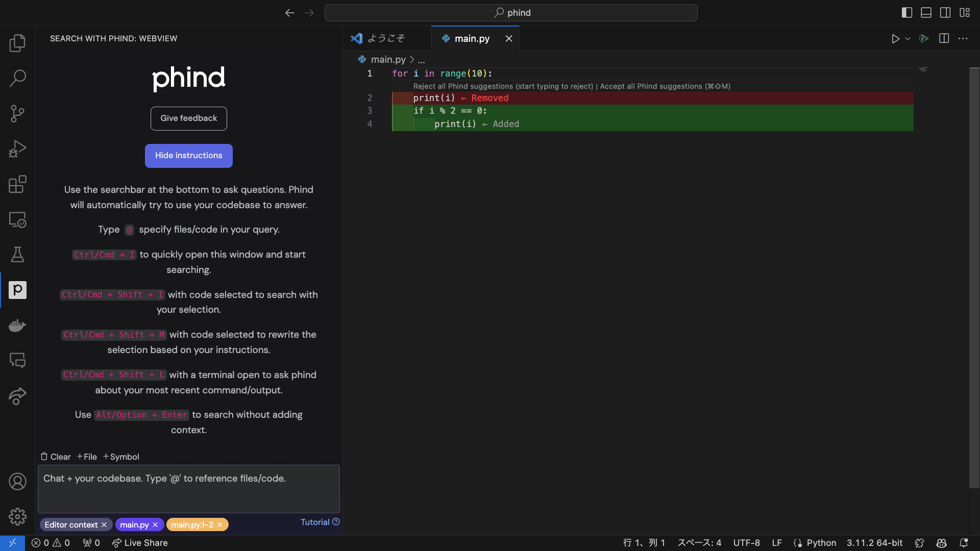The width and height of the screenshot is (980, 551).
Task: Select the main.py editor tab
Action: coord(471,38)
